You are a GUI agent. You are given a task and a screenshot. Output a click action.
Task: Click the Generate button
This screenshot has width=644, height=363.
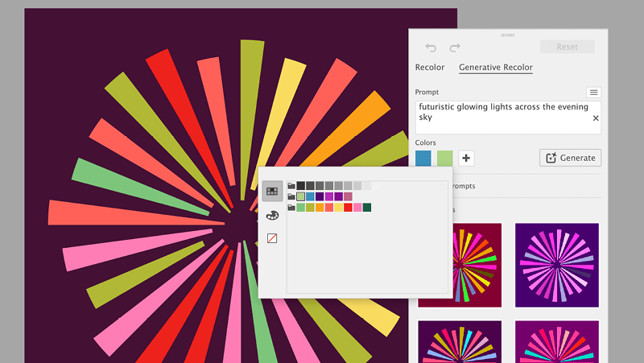pyautogui.click(x=571, y=158)
